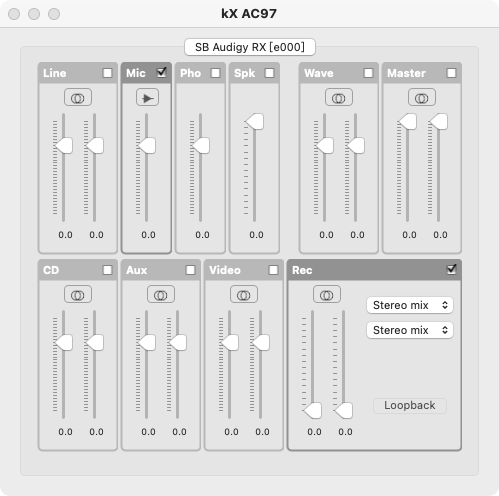
Task: Click the Line channel stereo link icon
Action: [78, 97]
